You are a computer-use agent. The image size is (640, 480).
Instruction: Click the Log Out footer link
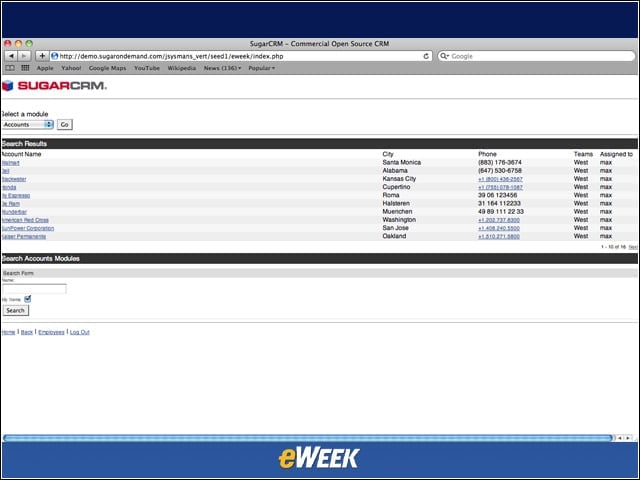point(80,332)
